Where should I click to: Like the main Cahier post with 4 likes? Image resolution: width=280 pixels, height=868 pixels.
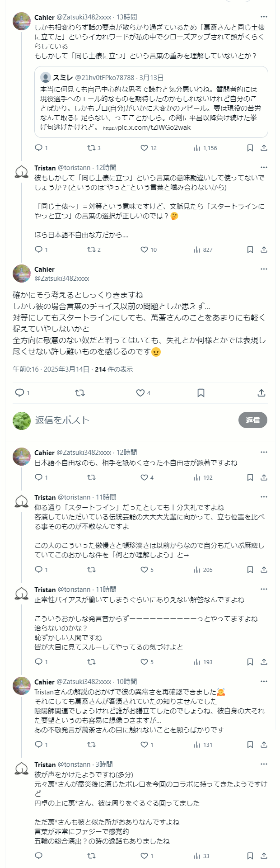point(140,393)
